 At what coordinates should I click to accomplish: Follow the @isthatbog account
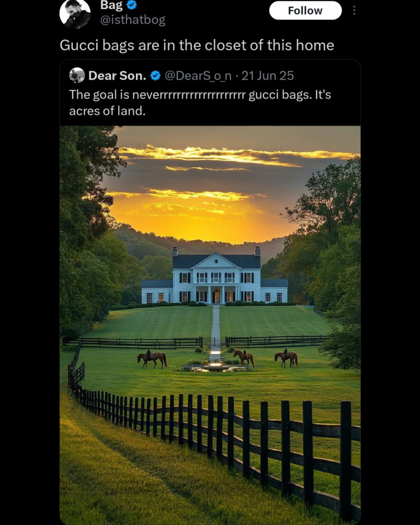pos(305,10)
